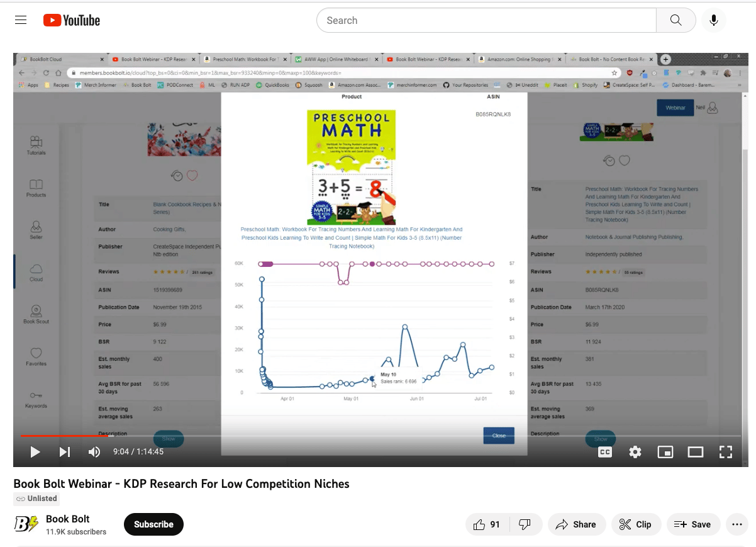Share the video

coord(576,524)
